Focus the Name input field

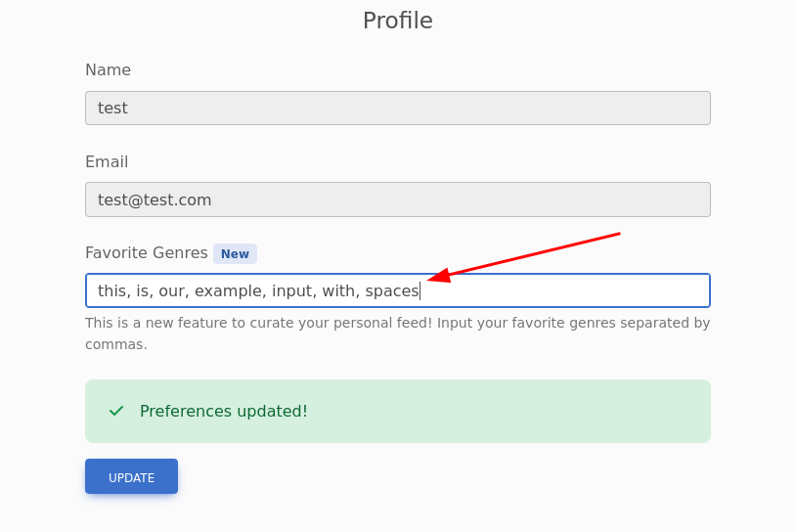(397, 108)
